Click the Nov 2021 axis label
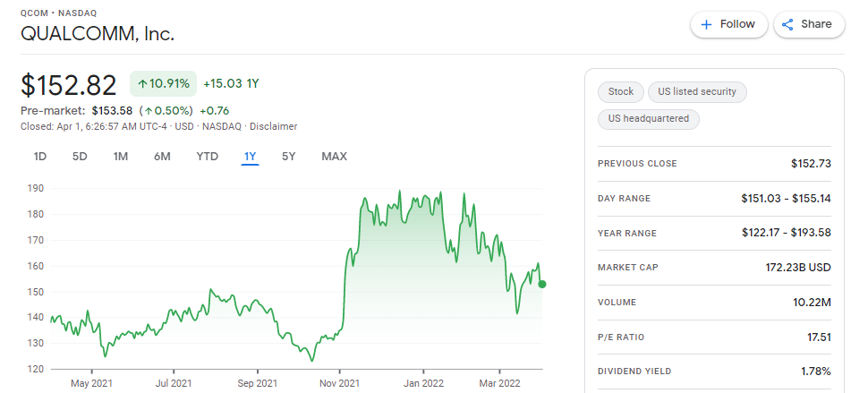The width and height of the screenshot is (868, 393). [x=339, y=383]
